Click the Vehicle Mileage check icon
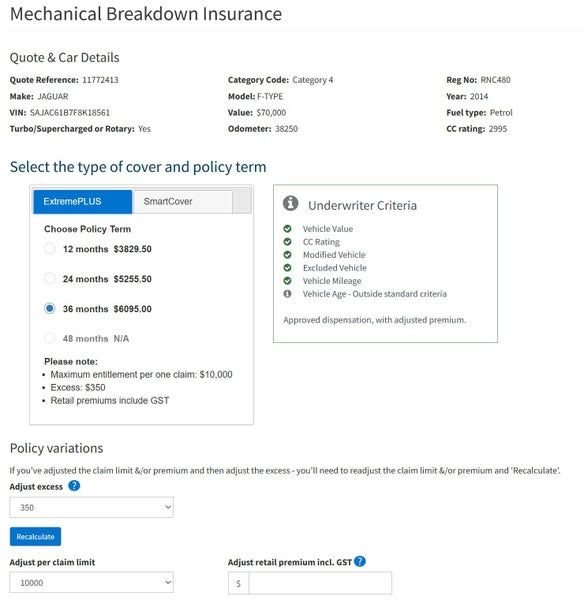The height and width of the screenshot is (600, 584). tap(287, 280)
